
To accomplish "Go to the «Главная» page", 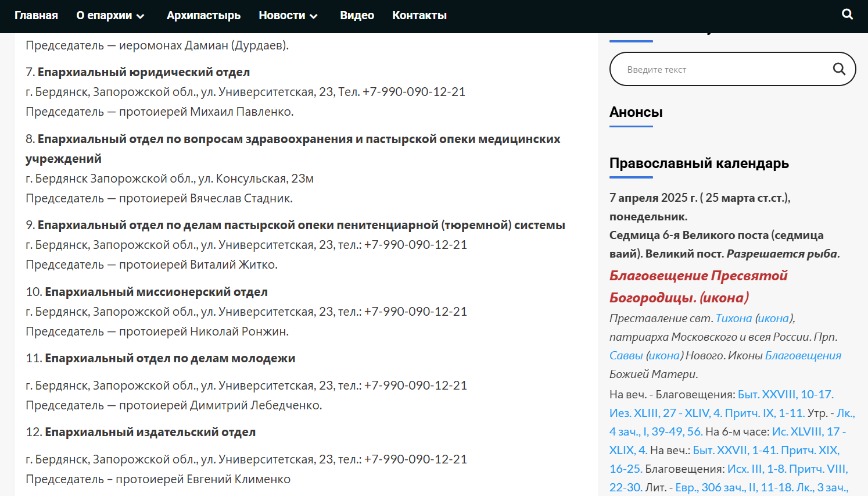I will click(36, 16).
